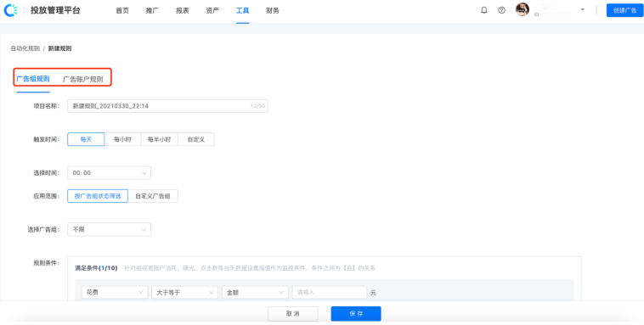Click the 满足条件(1/10) text
The height and width of the screenshot is (325, 644).
click(96, 268)
